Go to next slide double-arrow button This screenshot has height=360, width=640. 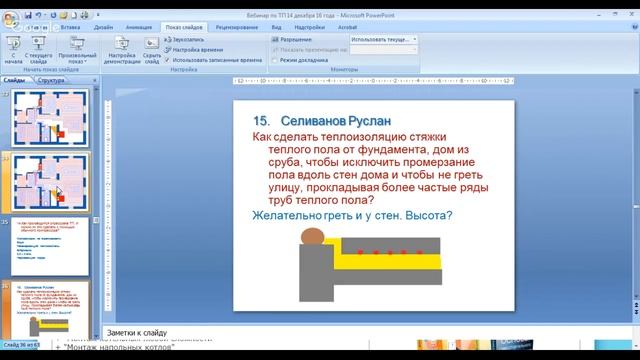[x=636, y=312]
